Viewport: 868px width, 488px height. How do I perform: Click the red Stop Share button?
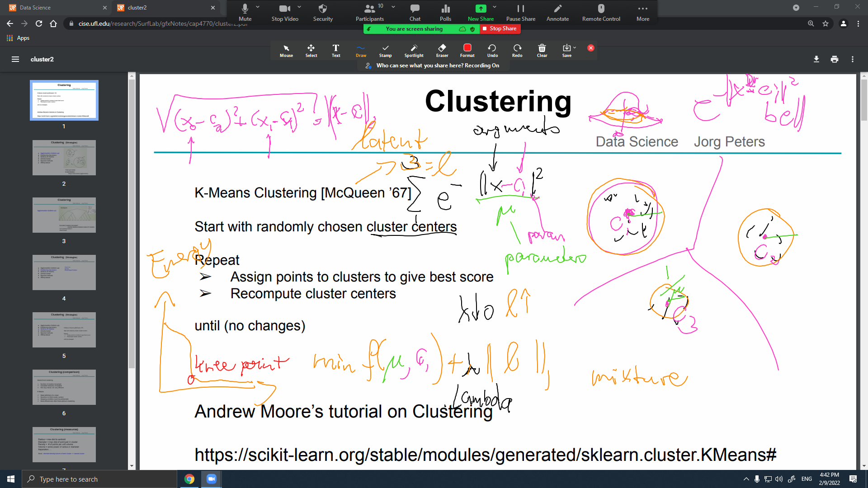(x=500, y=28)
